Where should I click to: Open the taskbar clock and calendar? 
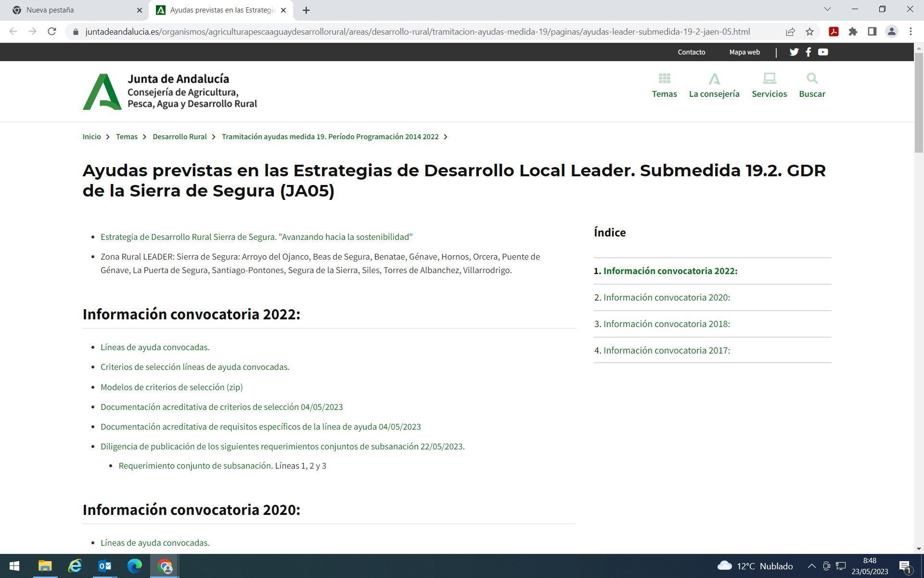pos(870,566)
